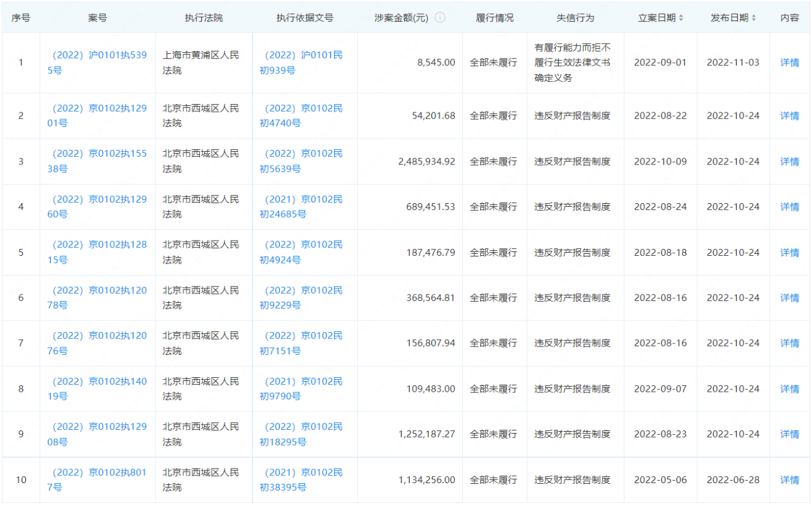Select filing date 2022-08-23

(x=660, y=434)
